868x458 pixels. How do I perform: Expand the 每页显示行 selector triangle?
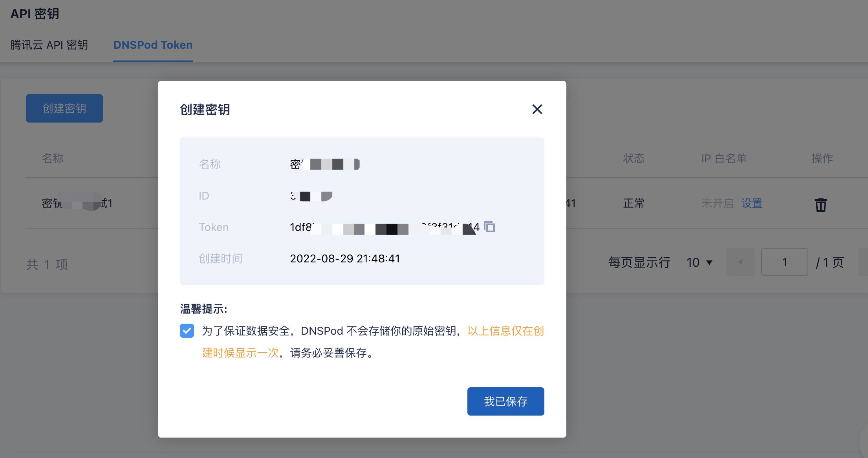(709, 262)
